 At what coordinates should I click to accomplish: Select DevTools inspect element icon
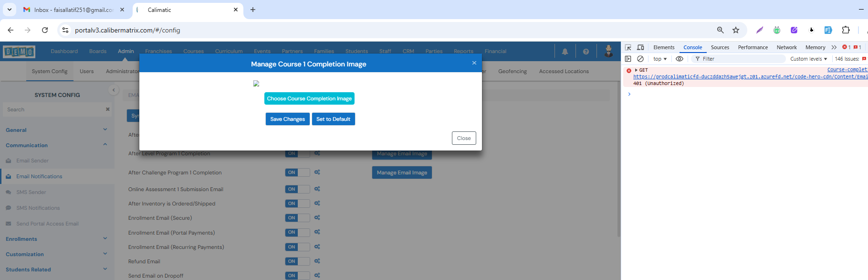(628, 47)
